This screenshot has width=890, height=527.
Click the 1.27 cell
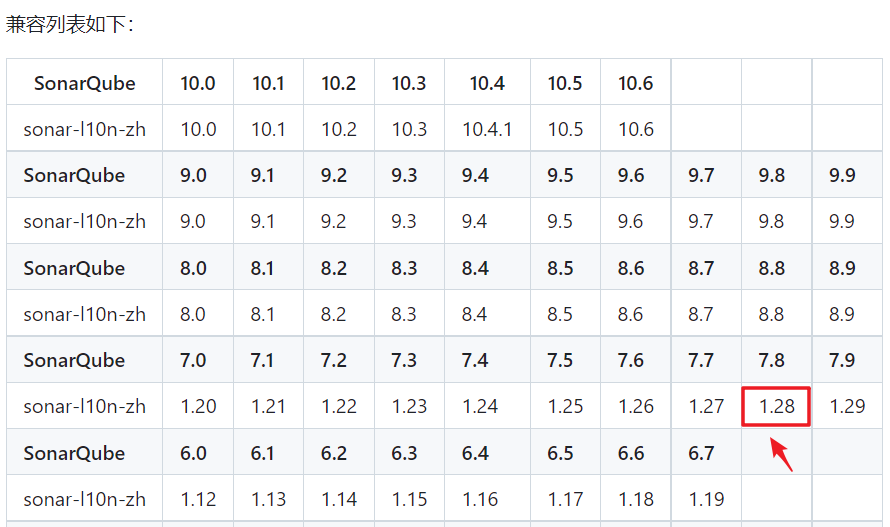click(x=706, y=407)
